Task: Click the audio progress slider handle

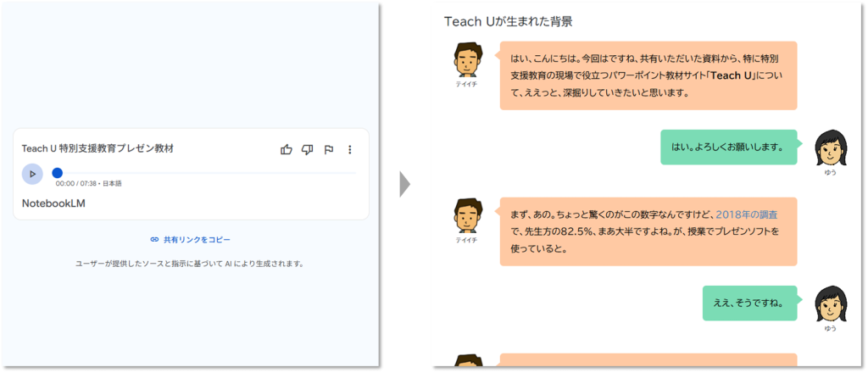Action: (57, 173)
